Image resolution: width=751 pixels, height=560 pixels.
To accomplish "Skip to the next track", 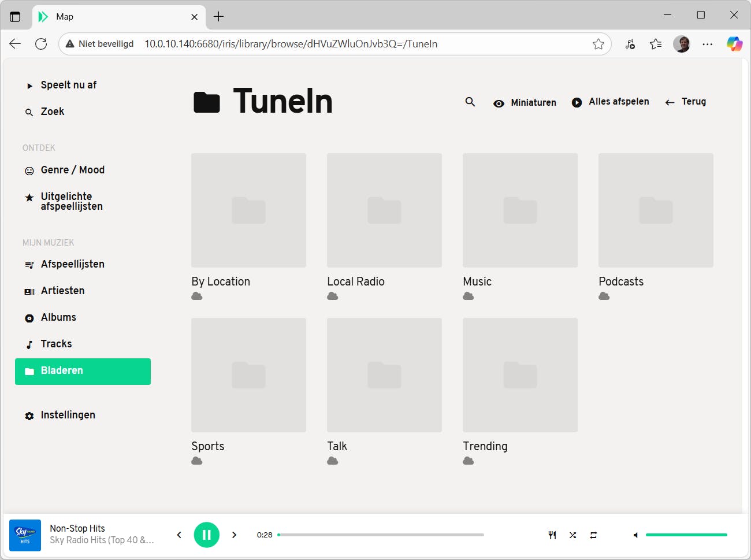I will [234, 535].
